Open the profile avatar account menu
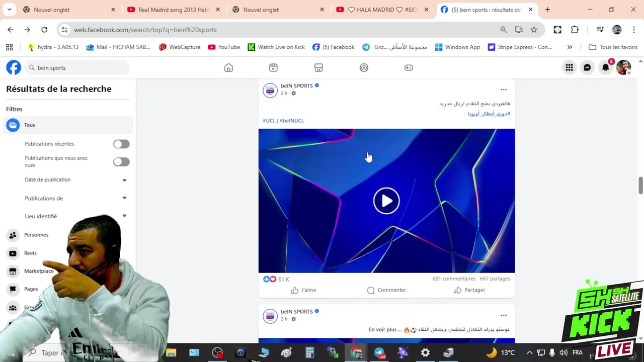The image size is (644, 362). [623, 67]
